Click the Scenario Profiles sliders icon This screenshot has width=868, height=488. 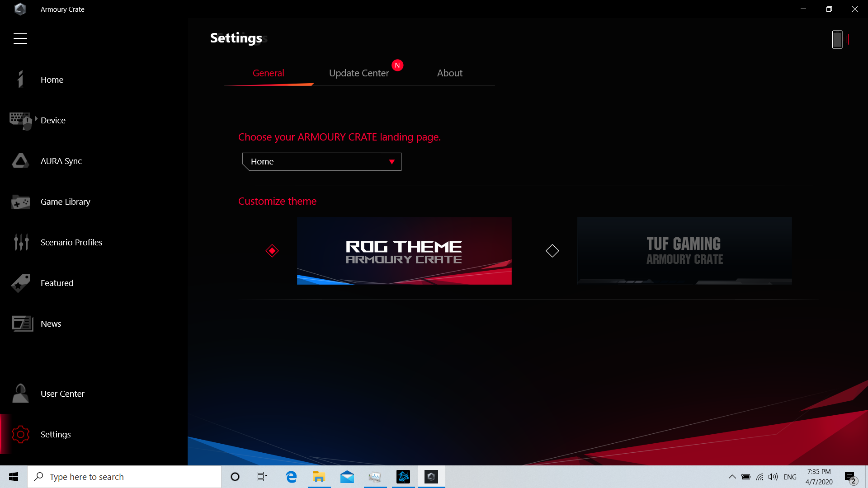pyautogui.click(x=21, y=242)
